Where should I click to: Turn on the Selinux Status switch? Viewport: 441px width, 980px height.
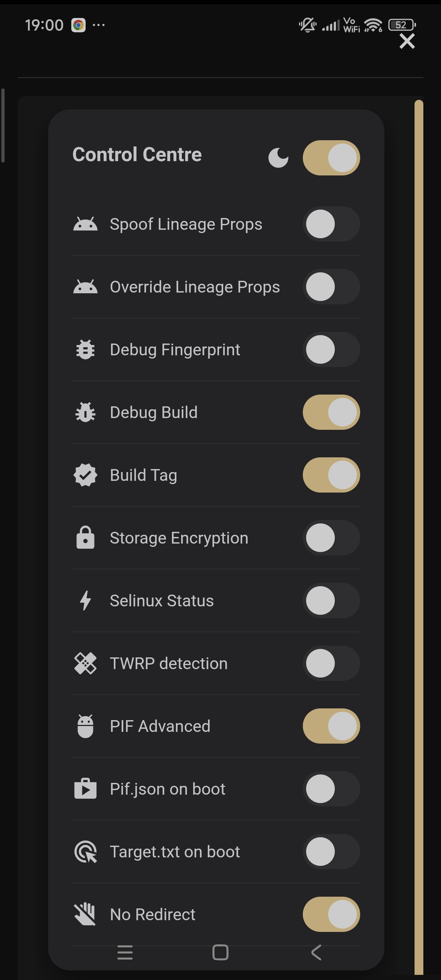331,601
